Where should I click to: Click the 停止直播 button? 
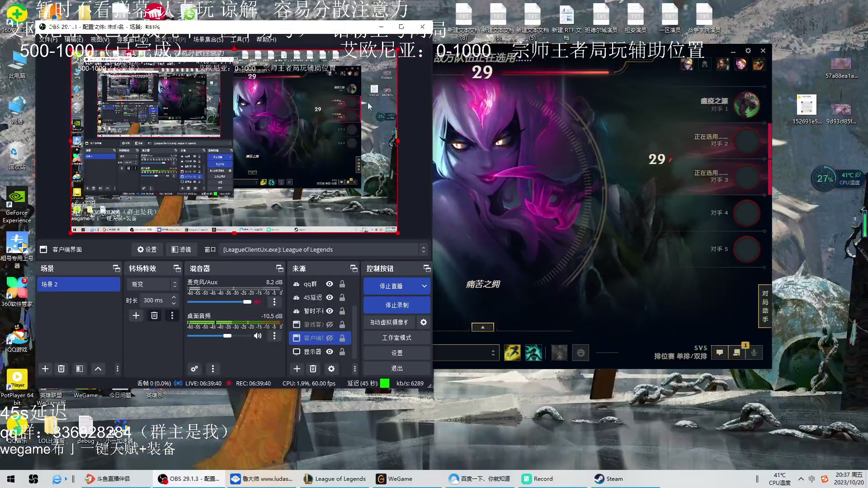pos(391,286)
